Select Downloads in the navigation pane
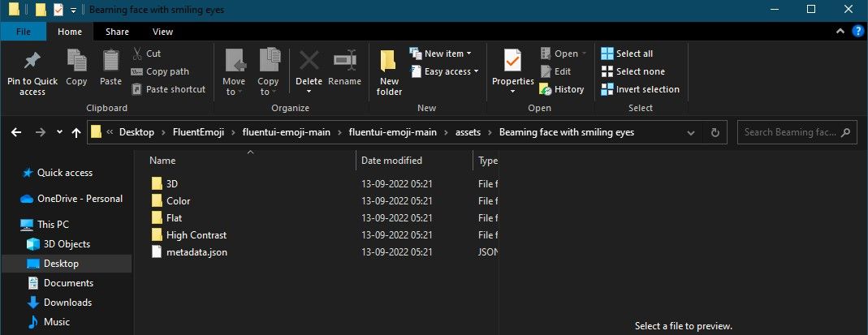 (67, 303)
